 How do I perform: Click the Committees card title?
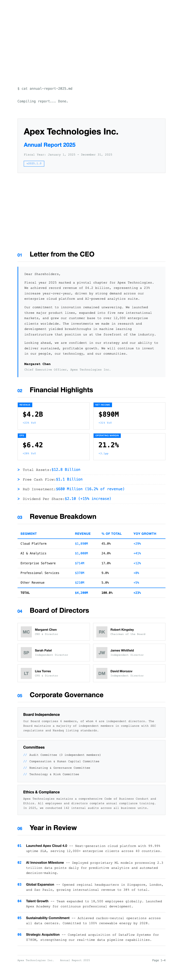34,747
